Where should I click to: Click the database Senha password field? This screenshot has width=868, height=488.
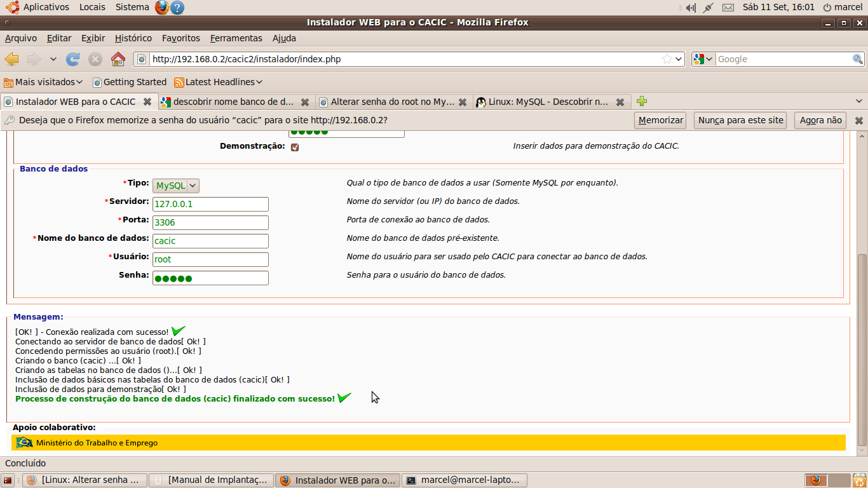(210, 278)
